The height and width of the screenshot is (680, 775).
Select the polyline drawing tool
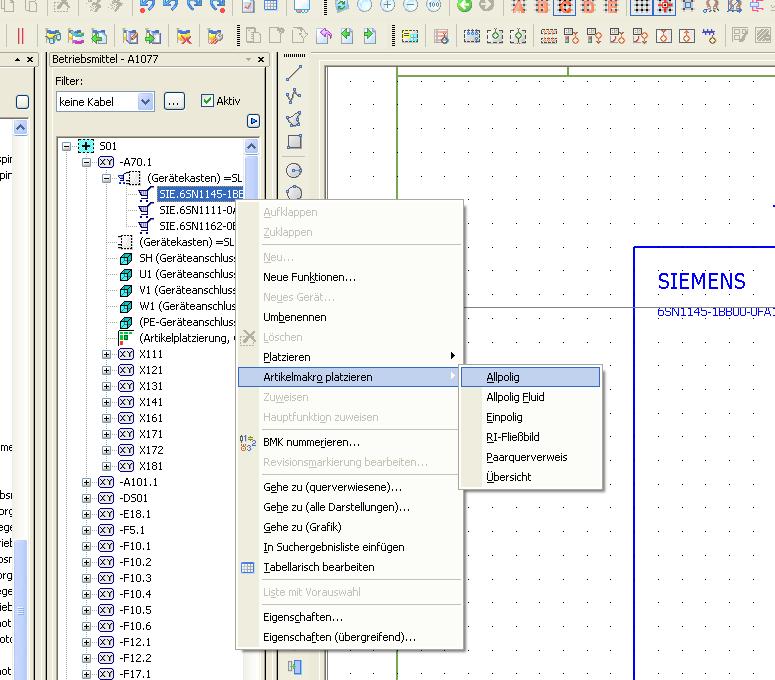point(294,96)
